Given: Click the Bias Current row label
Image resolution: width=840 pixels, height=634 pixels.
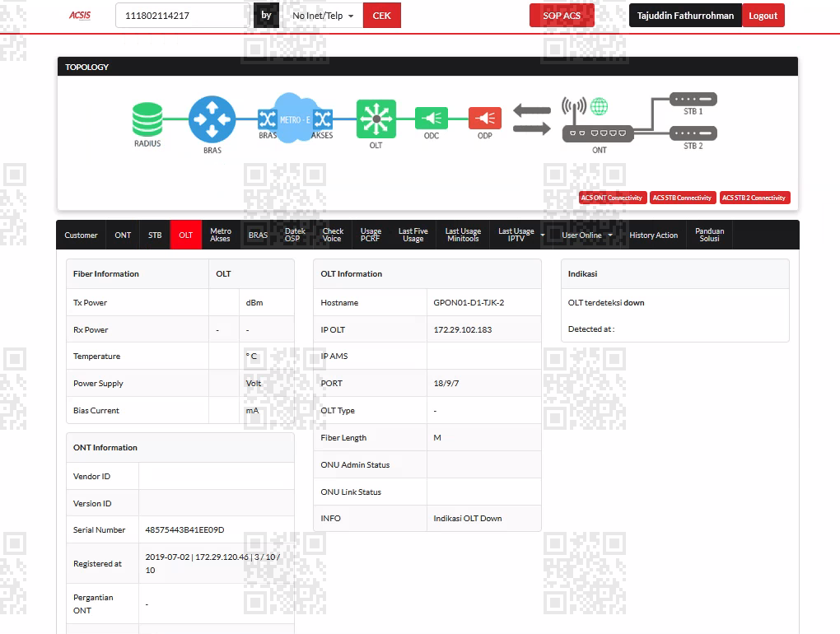Looking at the screenshot, I should pyautogui.click(x=96, y=411).
